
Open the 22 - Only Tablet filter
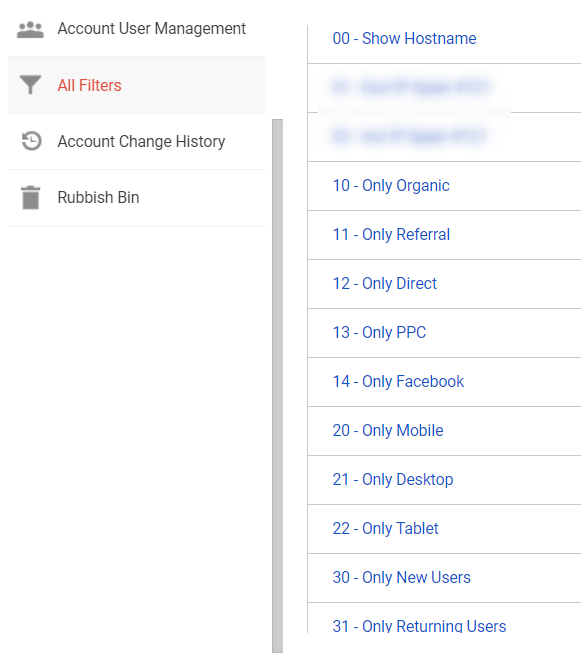point(386,528)
